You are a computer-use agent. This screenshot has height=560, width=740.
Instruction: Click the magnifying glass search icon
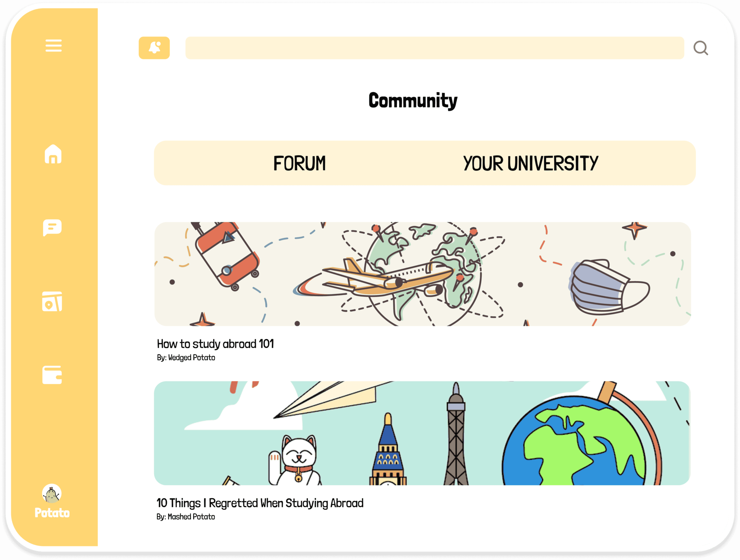(x=700, y=48)
